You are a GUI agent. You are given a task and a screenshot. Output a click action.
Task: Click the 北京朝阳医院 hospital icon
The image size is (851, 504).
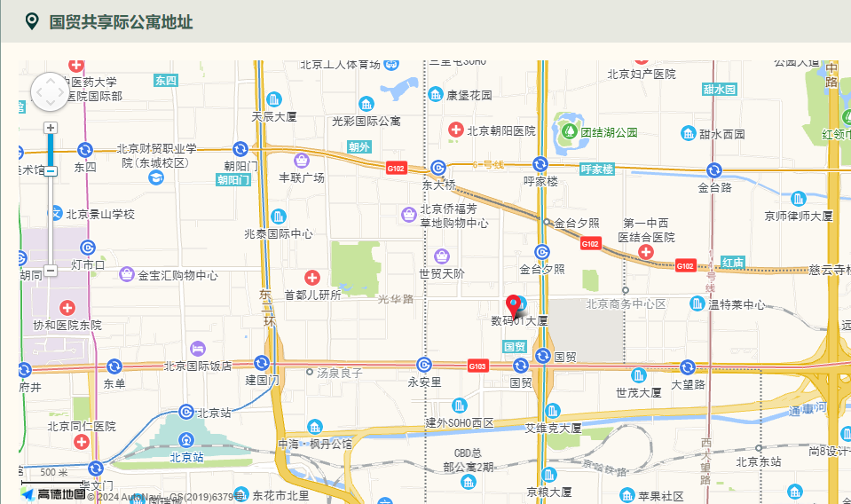456,130
